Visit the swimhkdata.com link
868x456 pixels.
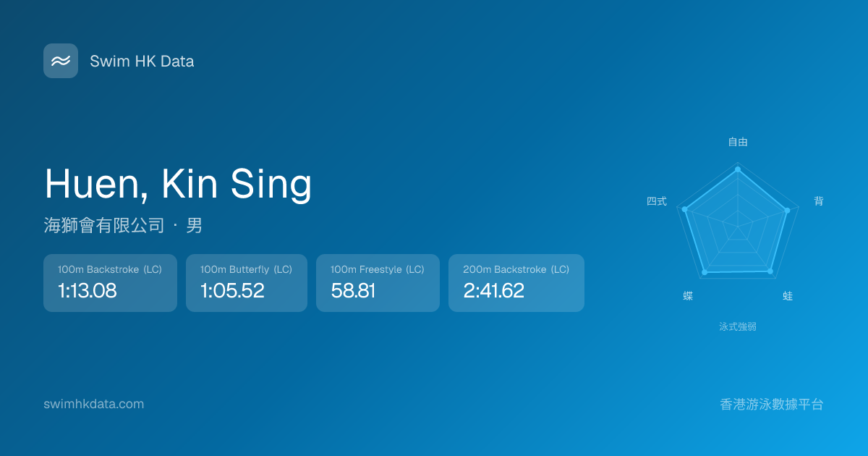[x=94, y=404]
